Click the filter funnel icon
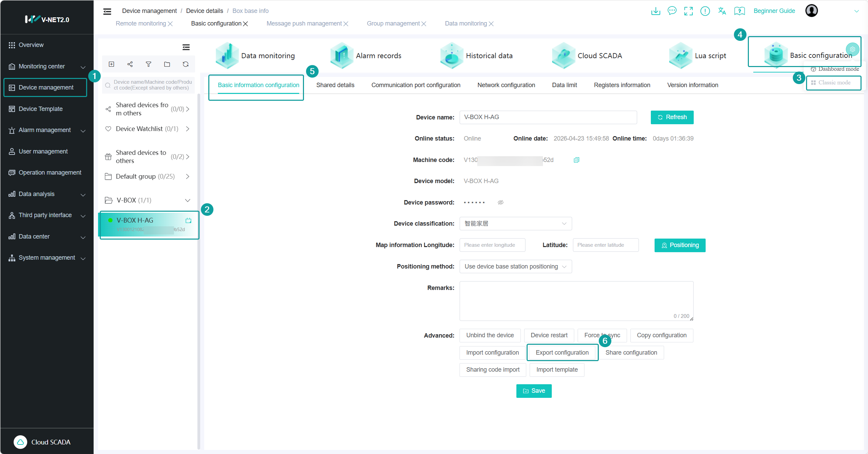This screenshot has height=454, width=868. [148, 64]
